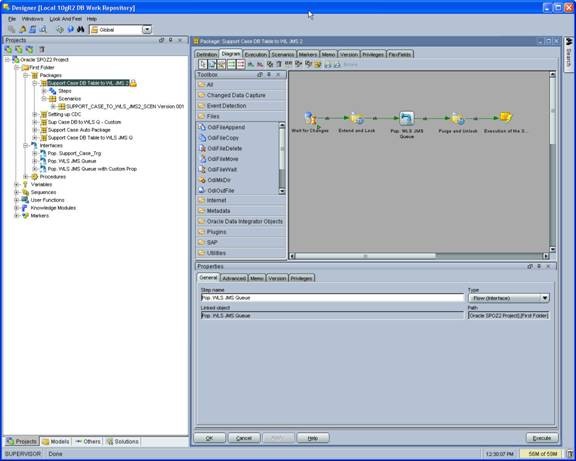The width and height of the screenshot is (576, 461).
Task: Switch to the Definition tab
Action: pyautogui.click(x=206, y=54)
